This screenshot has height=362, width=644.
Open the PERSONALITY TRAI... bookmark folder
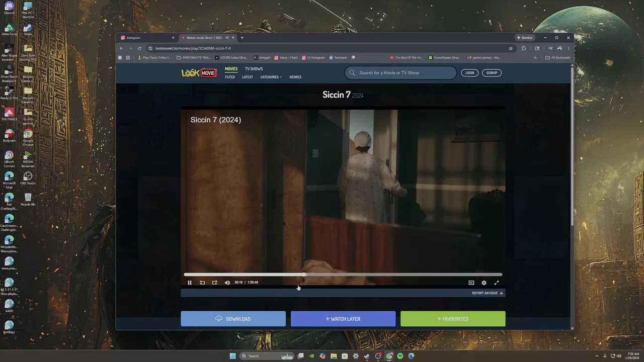(x=194, y=58)
